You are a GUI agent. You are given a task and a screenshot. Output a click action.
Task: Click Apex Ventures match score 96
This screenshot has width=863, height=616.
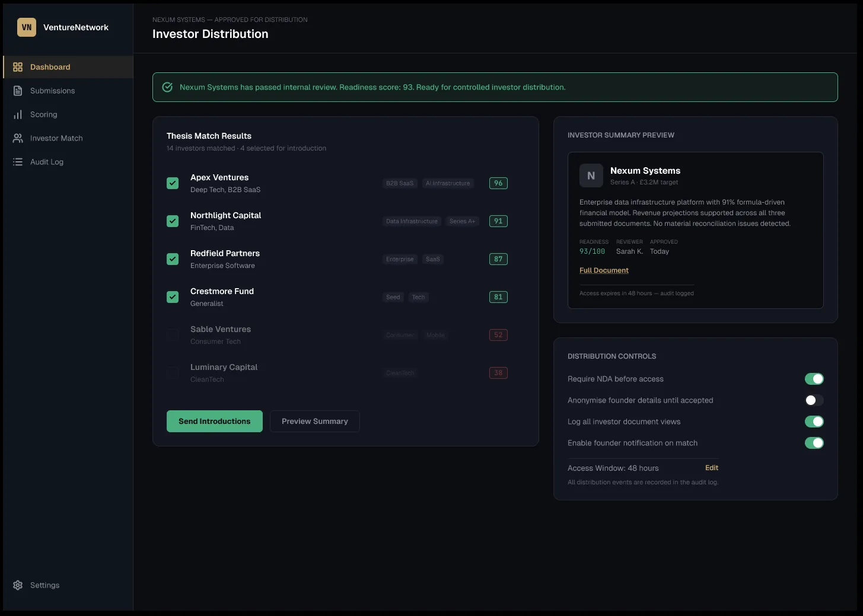(x=498, y=183)
